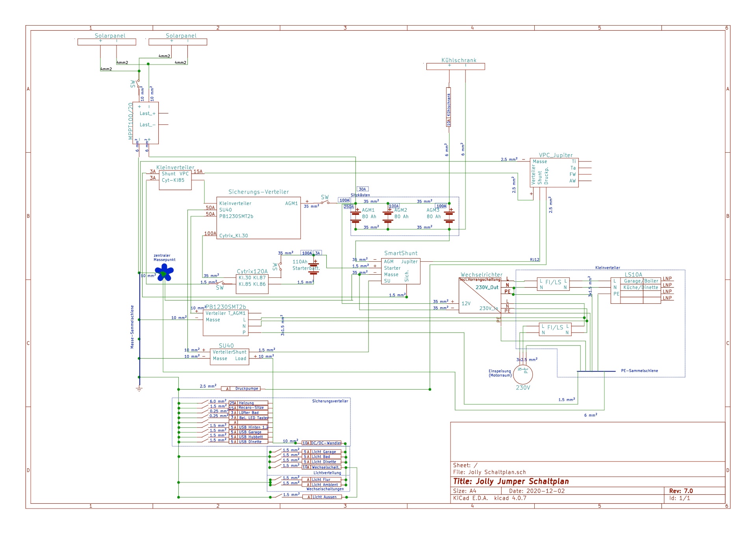This screenshot has height=534, width=756.
Task: Click the Kühlschrank component box
Action: click(456, 67)
